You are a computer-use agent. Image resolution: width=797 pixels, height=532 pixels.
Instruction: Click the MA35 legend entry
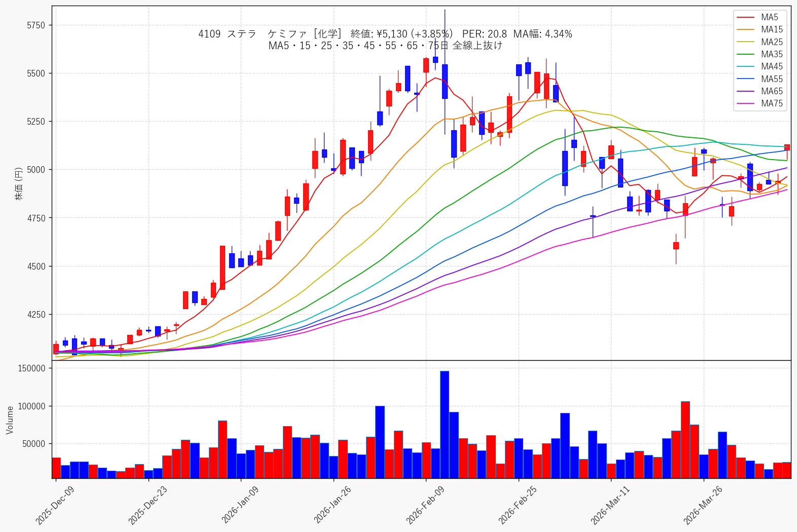(x=759, y=54)
